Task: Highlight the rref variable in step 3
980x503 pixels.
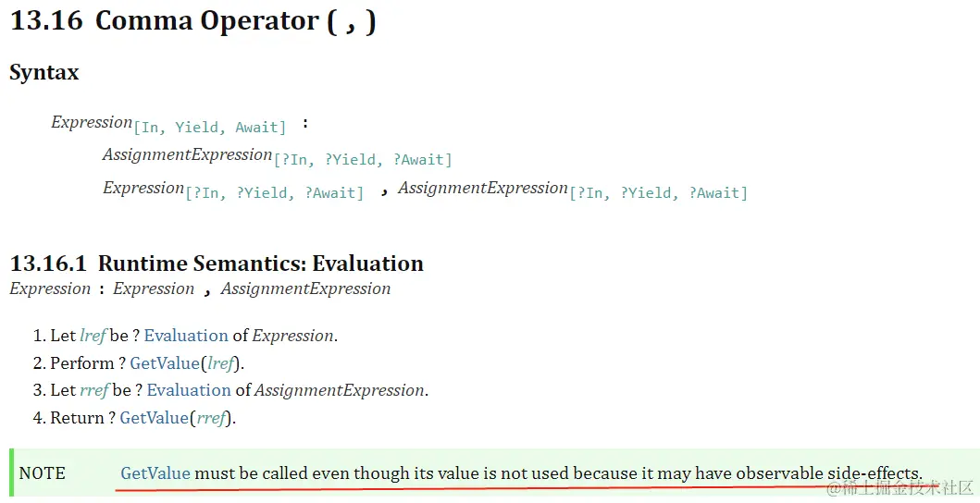Action: point(94,390)
